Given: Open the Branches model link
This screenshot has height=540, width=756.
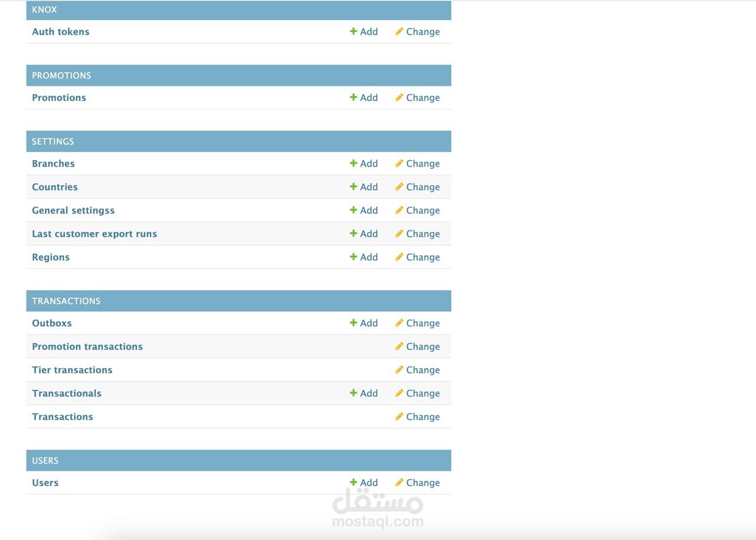Looking at the screenshot, I should click(53, 164).
